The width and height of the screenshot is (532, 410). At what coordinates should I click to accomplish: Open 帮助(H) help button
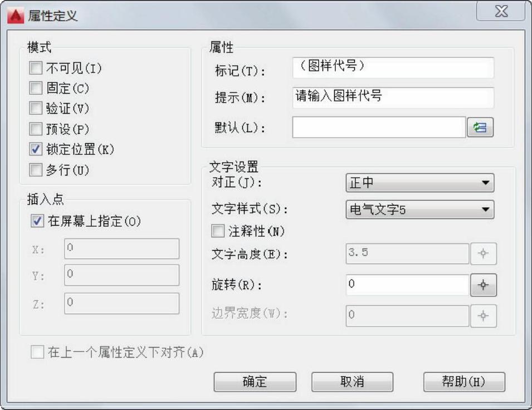click(464, 382)
